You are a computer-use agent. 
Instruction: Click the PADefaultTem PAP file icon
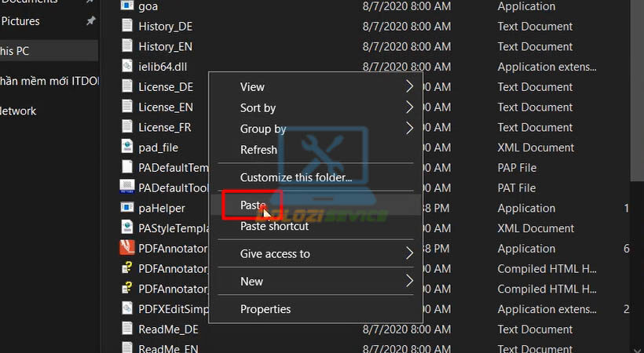127,166
